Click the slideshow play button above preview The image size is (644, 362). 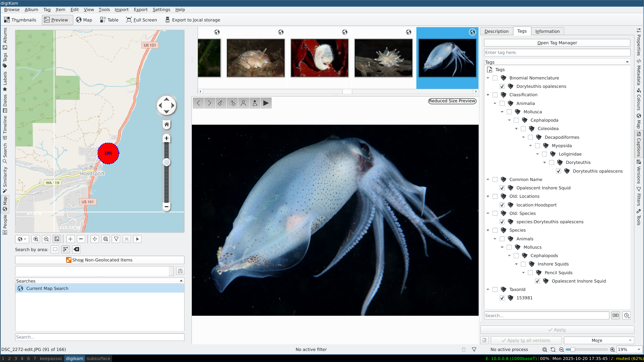[266, 103]
